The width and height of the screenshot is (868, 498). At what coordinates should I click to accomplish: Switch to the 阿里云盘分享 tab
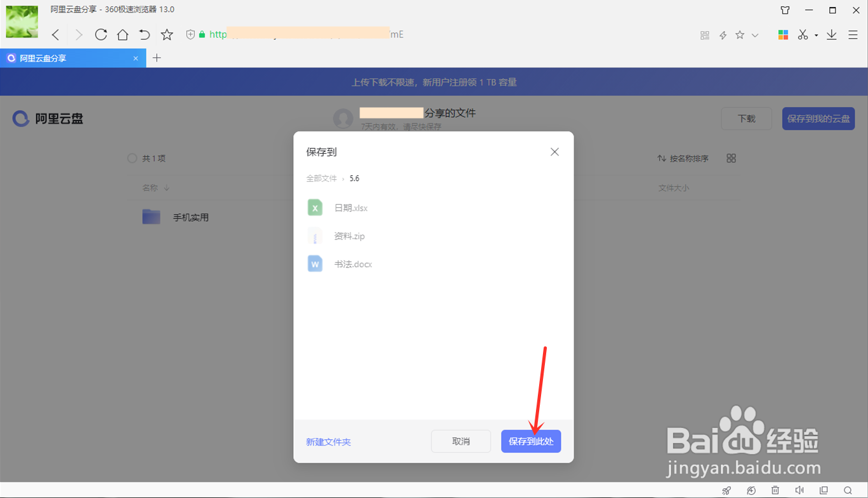tap(73, 58)
